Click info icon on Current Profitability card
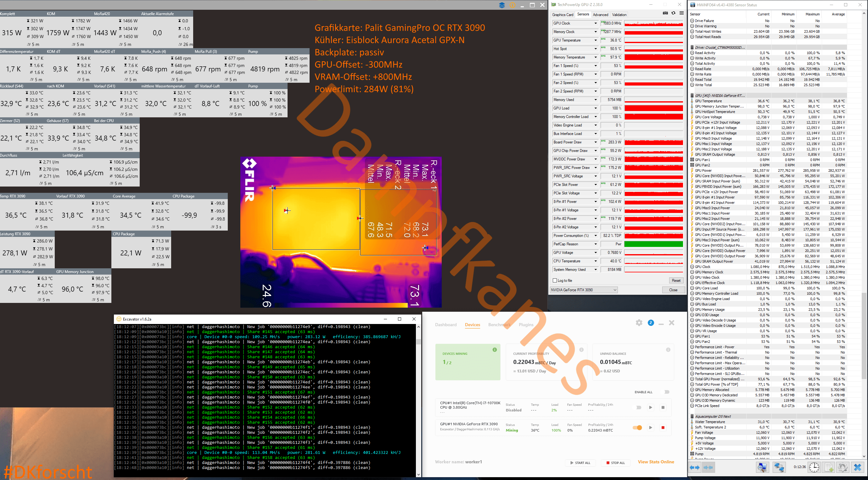This screenshot has height=480, width=868. click(x=581, y=350)
